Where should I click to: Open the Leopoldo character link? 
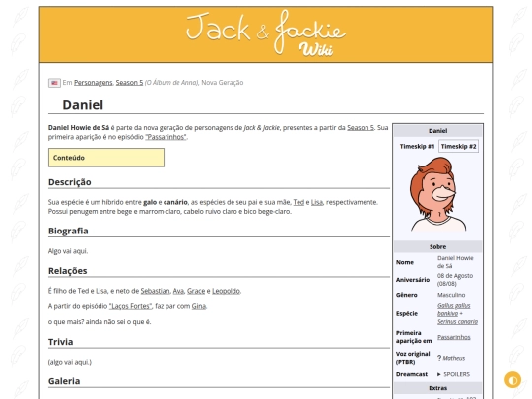(x=226, y=291)
